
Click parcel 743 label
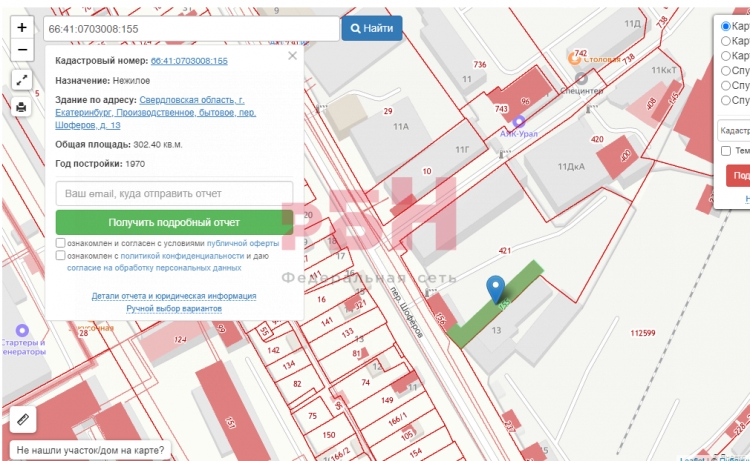(501, 109)
